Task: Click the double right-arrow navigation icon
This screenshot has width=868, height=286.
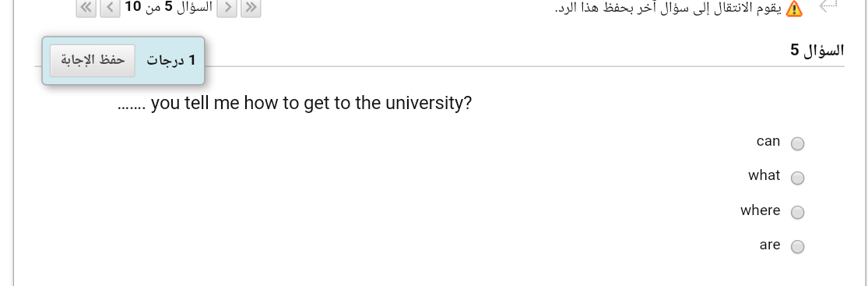Action: tap(251, 8)
